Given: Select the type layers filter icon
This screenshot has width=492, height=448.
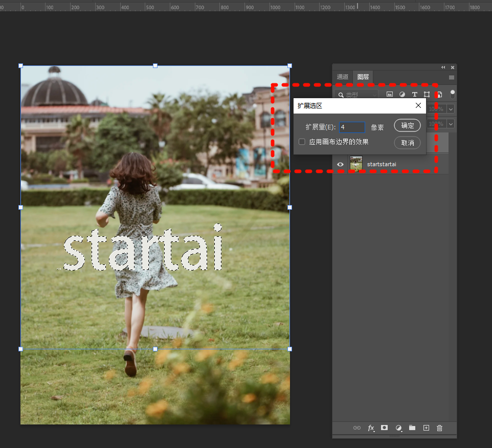Looking at the screenshot, I should [x=414, y=94].
